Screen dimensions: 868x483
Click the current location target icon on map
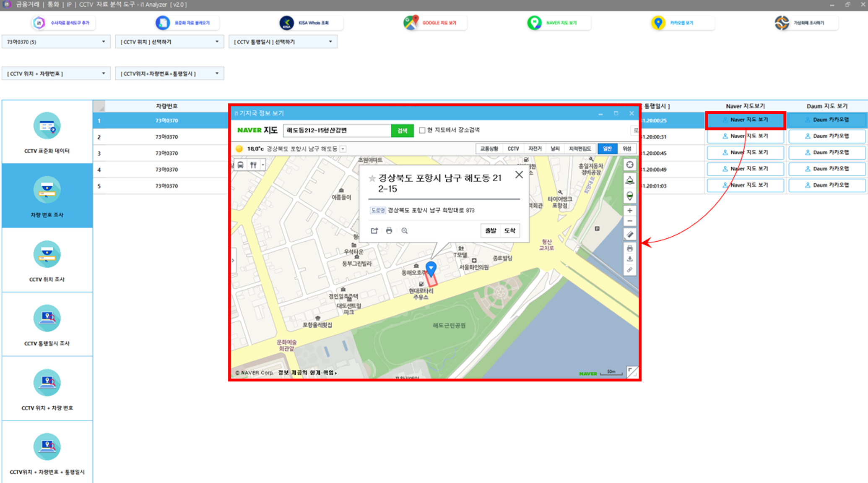pos(630,165)
